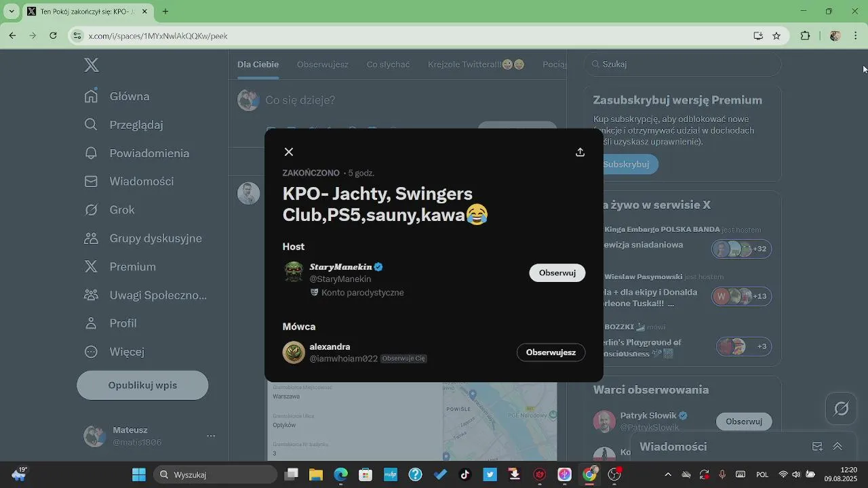Share the Space via upload icon
The width and height of the screenshot is (868, 488).
point(580,152)
